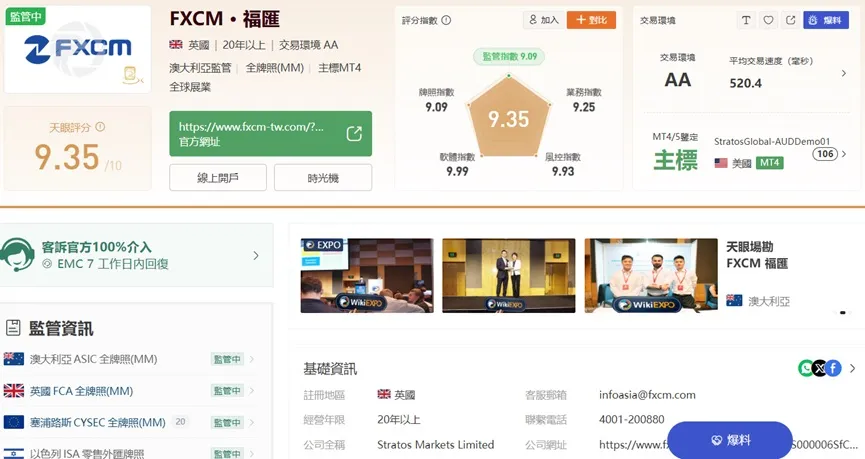Click the 加入 button
This screenshot has height=459, width=865.
click(x=543, y=20)
